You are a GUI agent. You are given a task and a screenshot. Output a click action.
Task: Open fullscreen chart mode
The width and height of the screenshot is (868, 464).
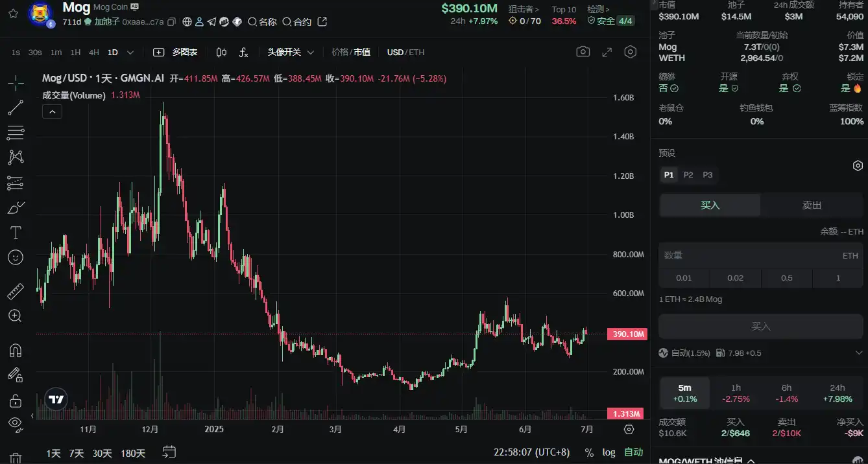point(607,52)
